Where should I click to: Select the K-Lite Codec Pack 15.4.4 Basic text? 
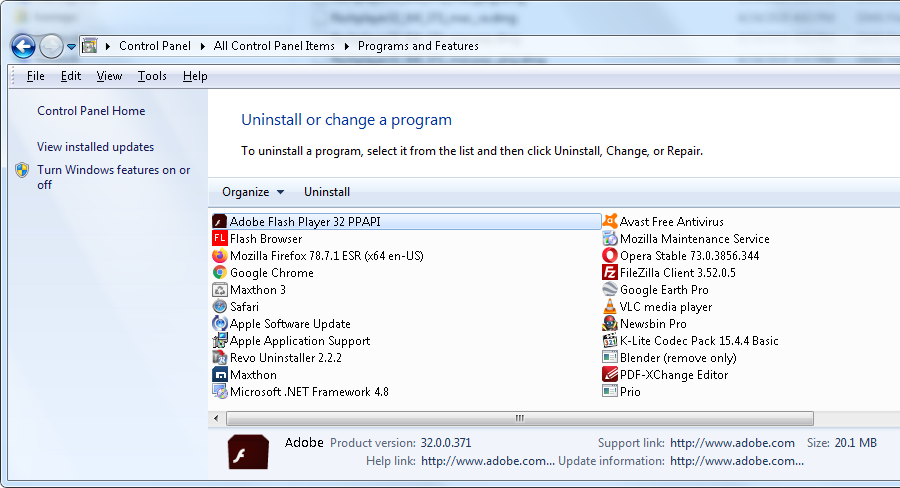[699, 340]
